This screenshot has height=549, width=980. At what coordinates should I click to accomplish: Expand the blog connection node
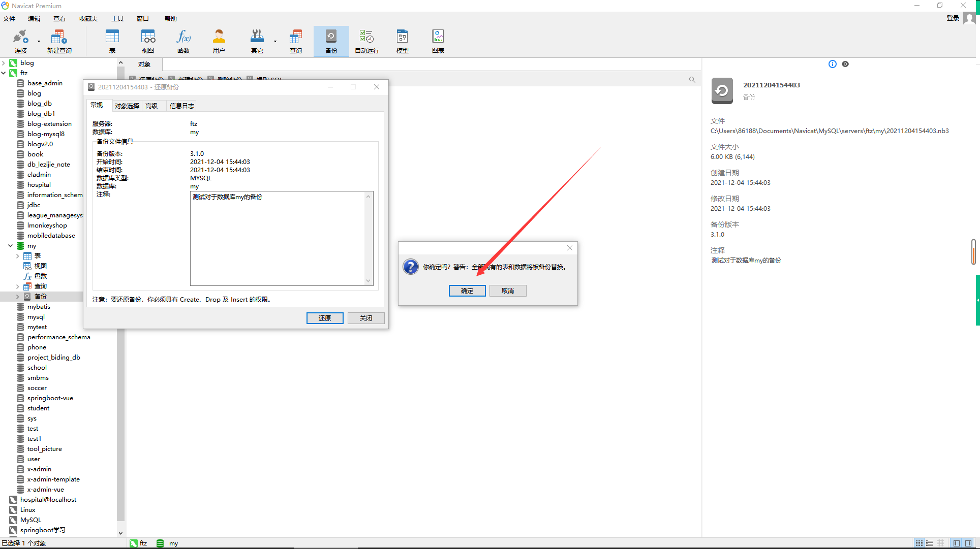coord(4,63)
